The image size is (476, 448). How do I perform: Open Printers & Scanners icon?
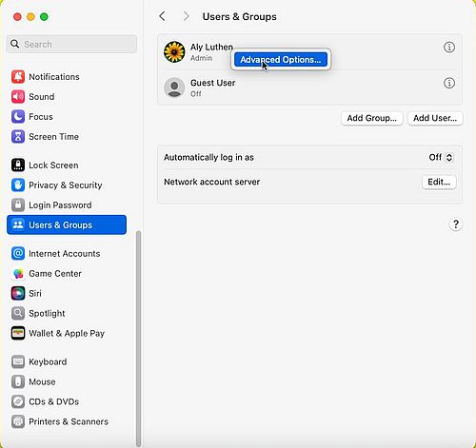pos(18,421)
